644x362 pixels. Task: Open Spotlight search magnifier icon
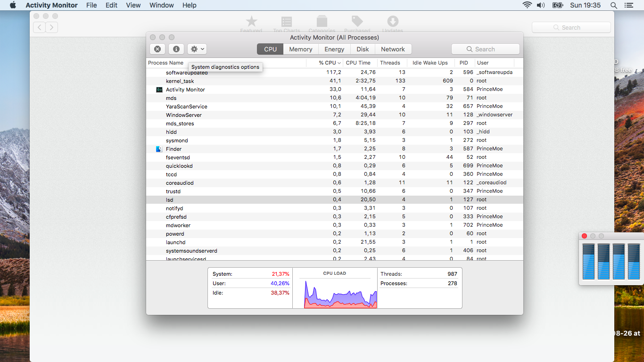(614, 5)
